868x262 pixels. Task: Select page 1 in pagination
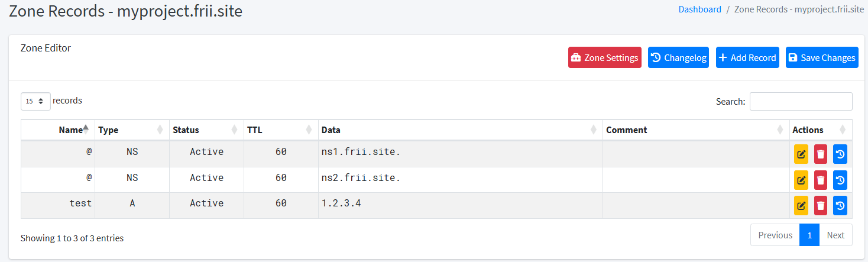809,235
